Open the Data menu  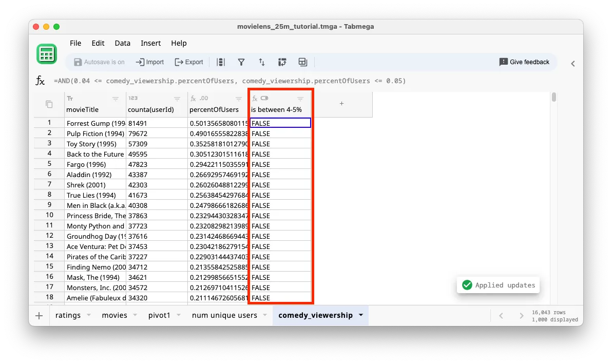(x=122, y=43)
